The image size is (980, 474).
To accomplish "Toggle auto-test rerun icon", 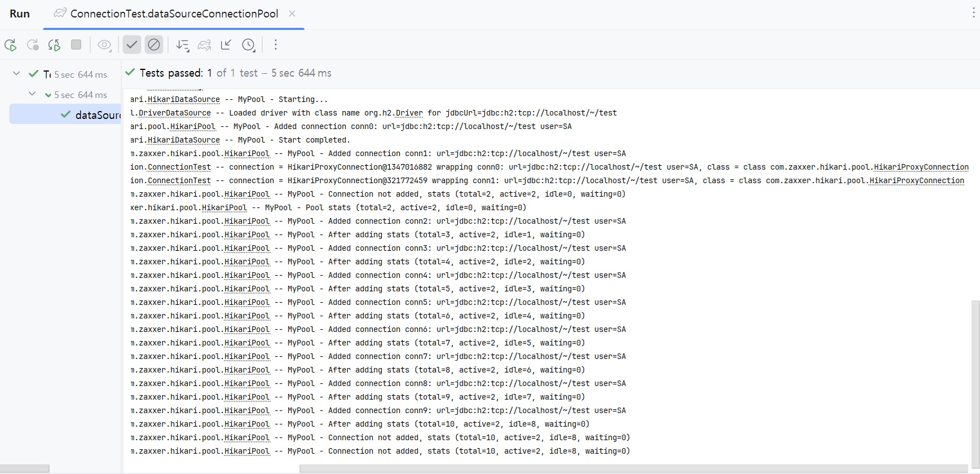I will pos(54,45).
